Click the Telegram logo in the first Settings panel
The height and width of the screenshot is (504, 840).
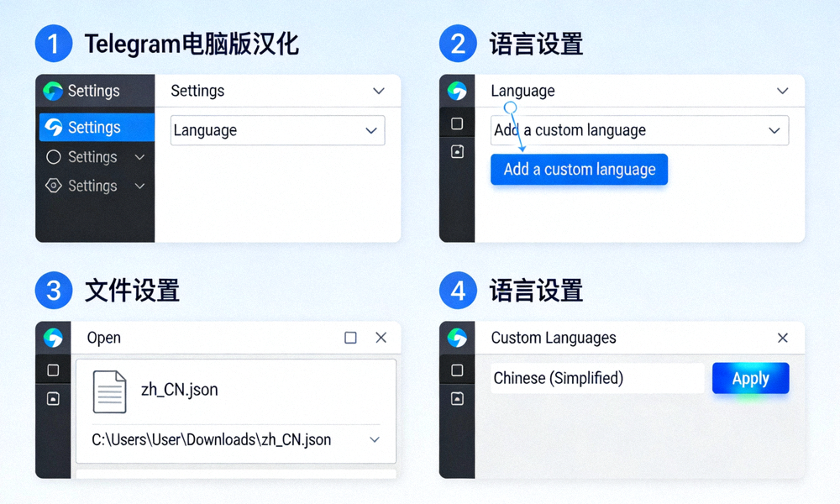[55, 91]
